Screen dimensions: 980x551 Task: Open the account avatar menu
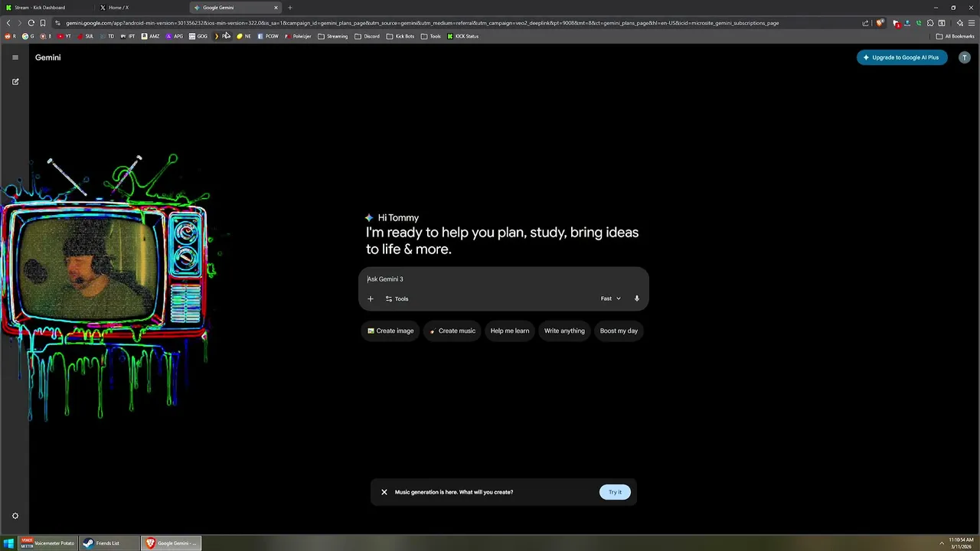(x=965, y=57)
